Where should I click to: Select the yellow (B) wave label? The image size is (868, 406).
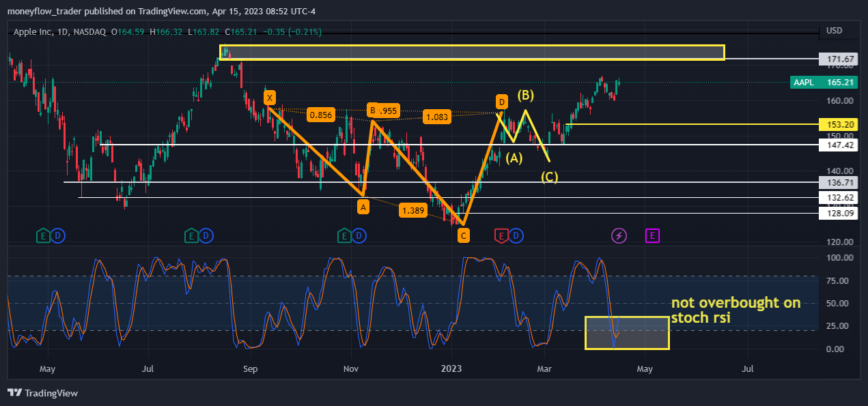pyautogui.click(x=525, y=95)
